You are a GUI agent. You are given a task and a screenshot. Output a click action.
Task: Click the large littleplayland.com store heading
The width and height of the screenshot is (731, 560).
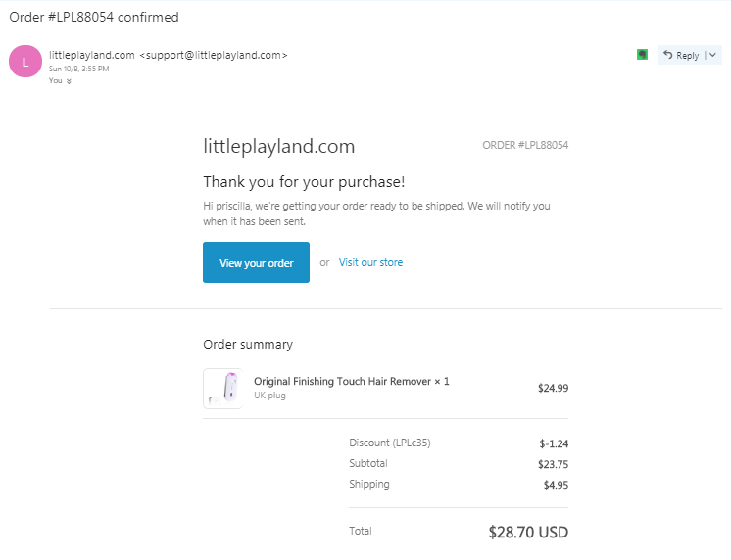[x=278, y=147]
